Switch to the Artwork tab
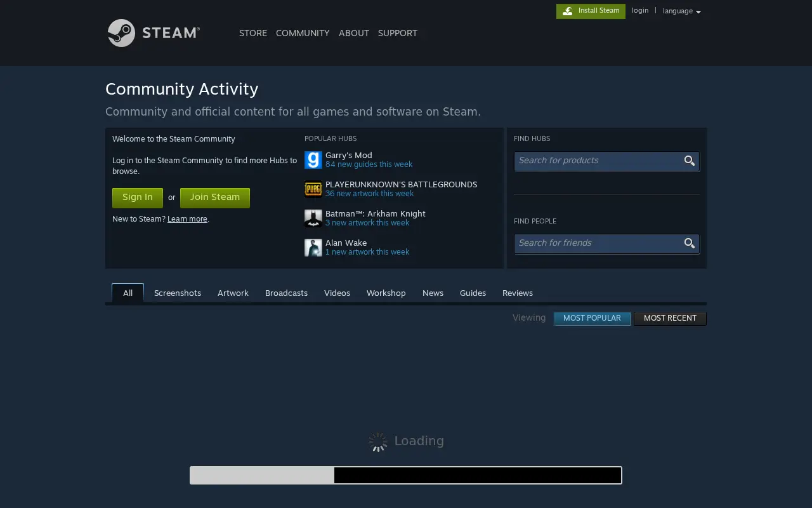This screenshot has height=508, width=812. (x=233, y=293)
